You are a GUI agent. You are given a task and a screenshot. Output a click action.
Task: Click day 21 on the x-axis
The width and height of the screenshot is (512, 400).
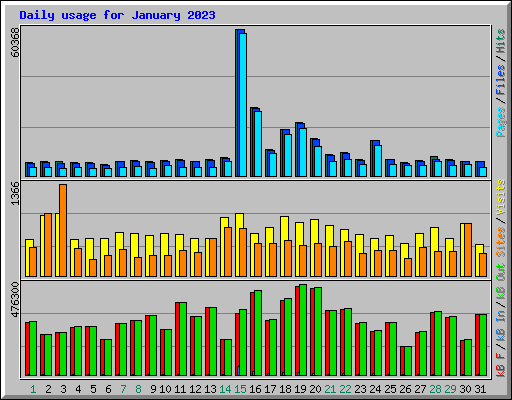coord(330,389)
